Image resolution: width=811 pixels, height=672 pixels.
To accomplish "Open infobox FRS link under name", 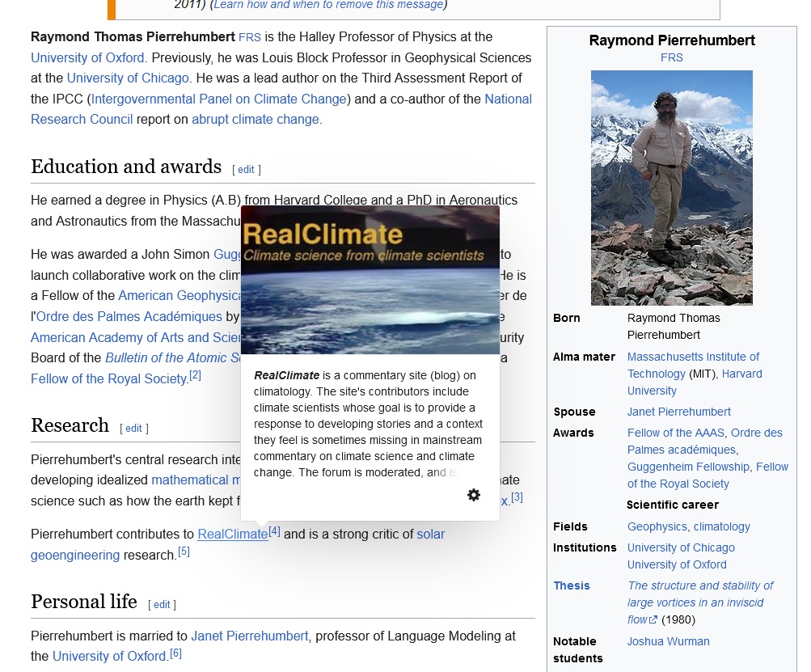I will (x=671, y=58).
